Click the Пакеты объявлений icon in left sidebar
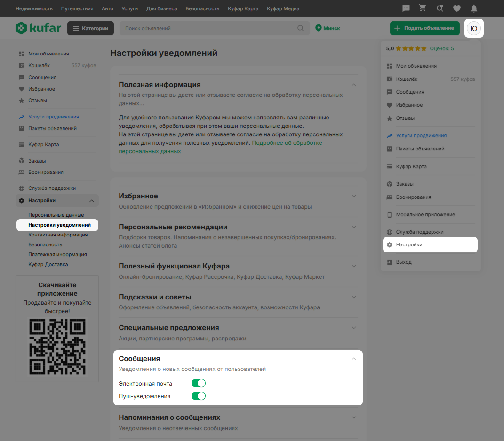The height and width of the screenshot is (441, 504). (22, 128)
